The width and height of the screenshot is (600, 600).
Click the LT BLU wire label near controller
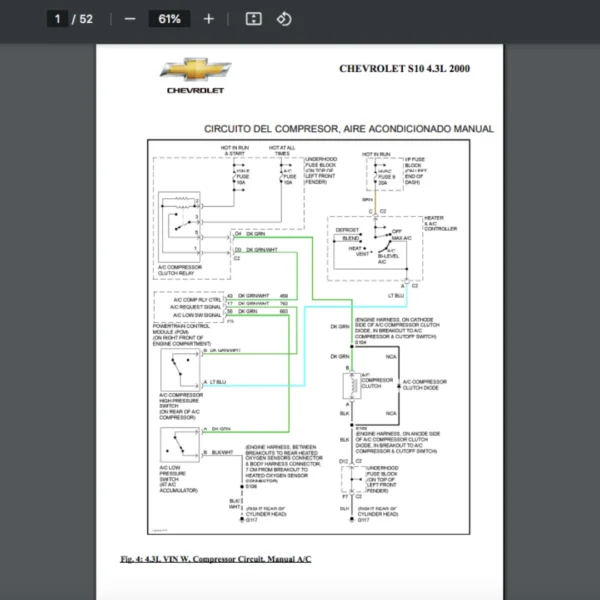click(396, 296)
